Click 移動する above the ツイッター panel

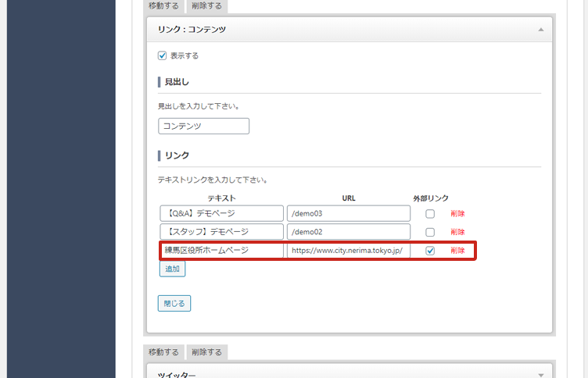coord(163,352)
